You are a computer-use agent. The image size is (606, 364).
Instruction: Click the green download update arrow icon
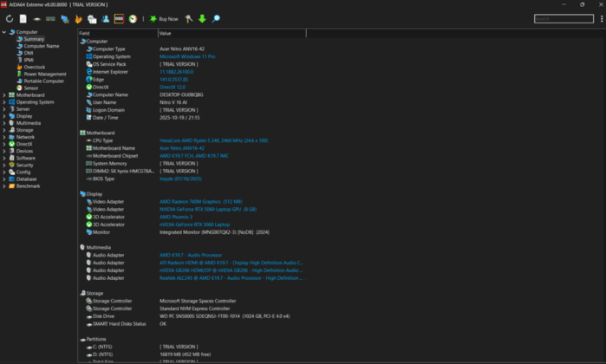click(x=202, y=18)
